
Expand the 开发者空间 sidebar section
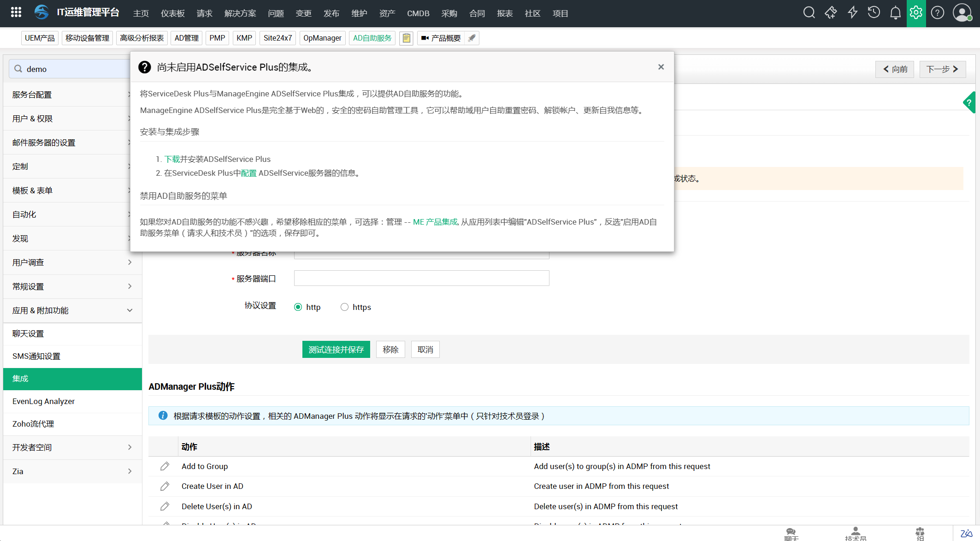130,447
